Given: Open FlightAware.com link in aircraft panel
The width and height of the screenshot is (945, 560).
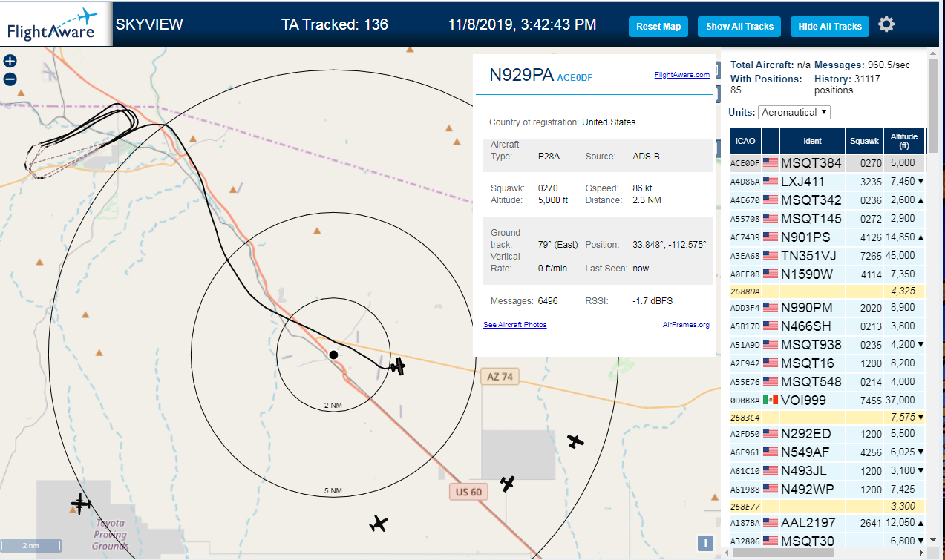Looking at the screenshot, I should 681,75.
